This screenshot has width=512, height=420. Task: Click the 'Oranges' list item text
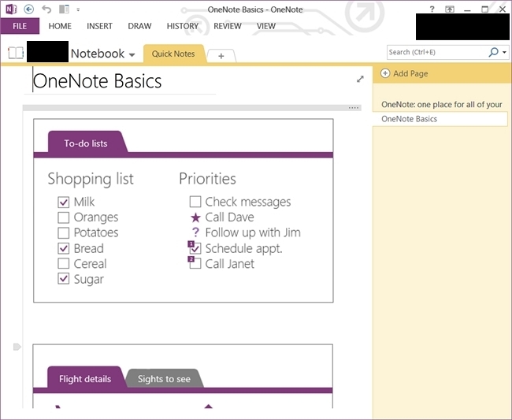click(x=96, y=217)
